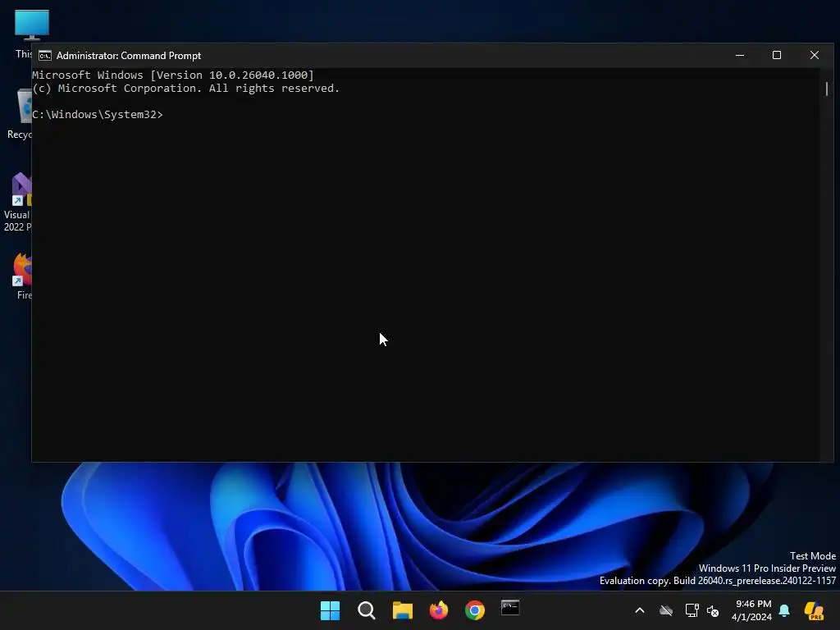The image size is (840, 630).
Task: Launch Firefox from the taskbar
Action: 439,610
